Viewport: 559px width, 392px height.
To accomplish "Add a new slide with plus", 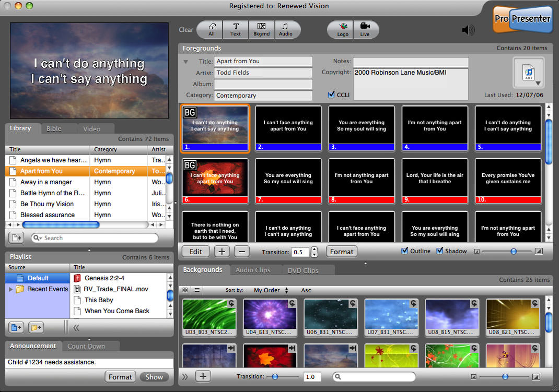I will (x=222, y=252).
